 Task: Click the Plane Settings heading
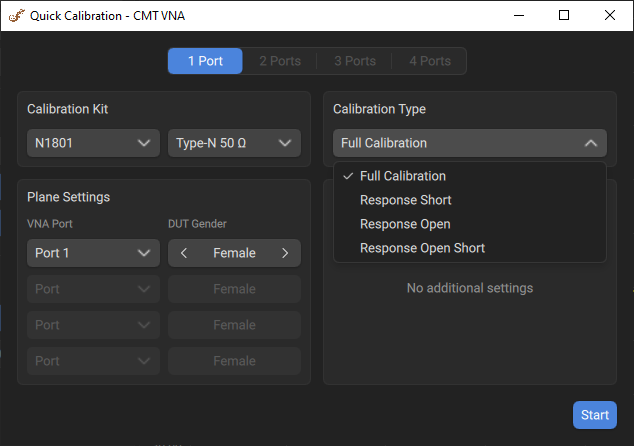point(68,197)
